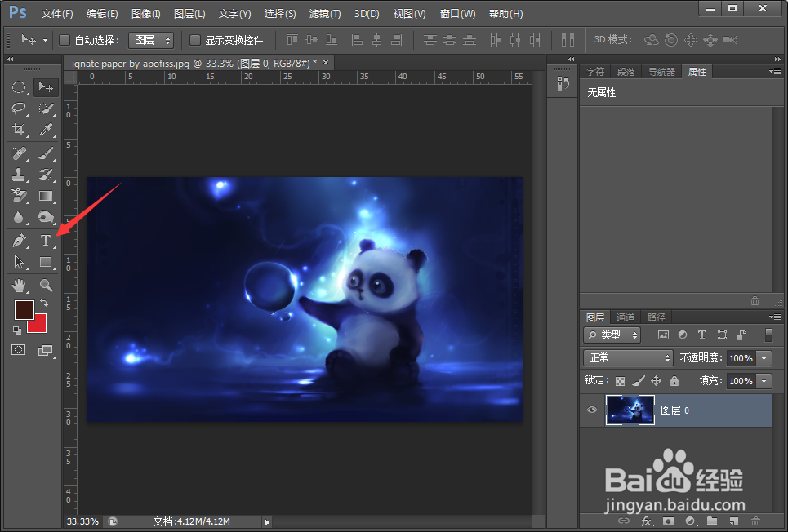
Task: Switch to the 通道 tab
Action: click(626, 317)
